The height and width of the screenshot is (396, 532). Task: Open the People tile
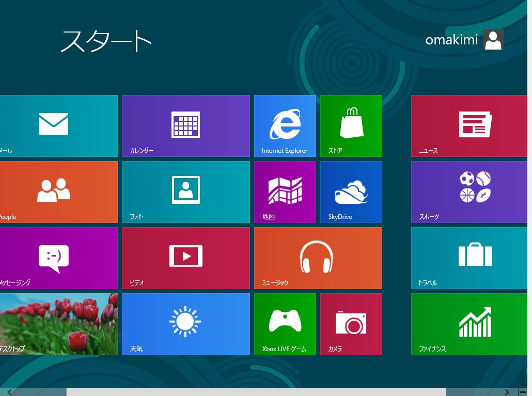click(58, 192)
